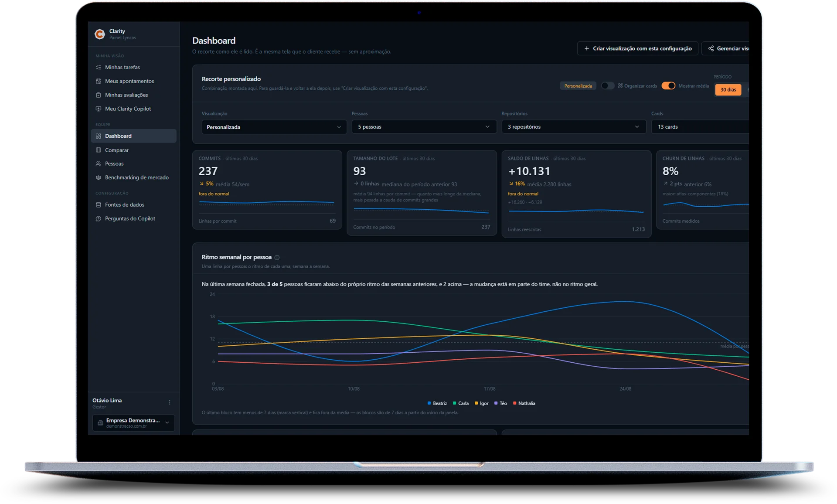837x504 pixels.
Task: Click the chevron in the Pessoas dropdown
Action: (487, 127)
